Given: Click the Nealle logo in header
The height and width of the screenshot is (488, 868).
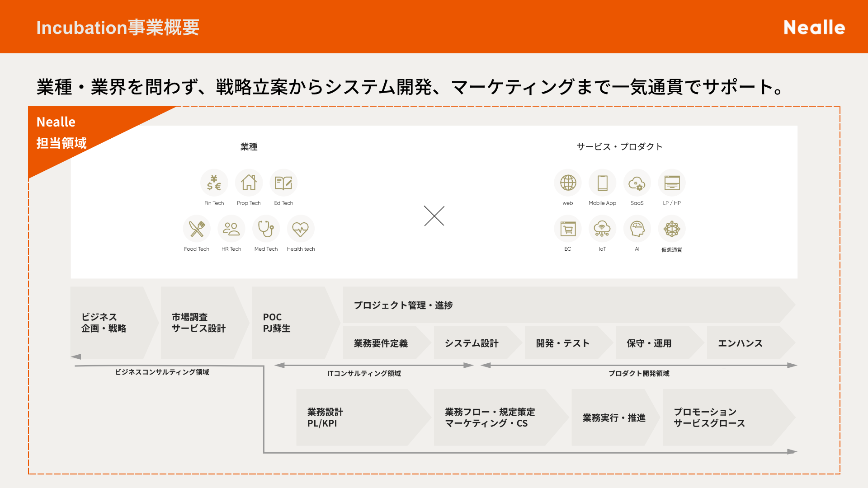Looking at the screenshot, I should coord(814,28).
